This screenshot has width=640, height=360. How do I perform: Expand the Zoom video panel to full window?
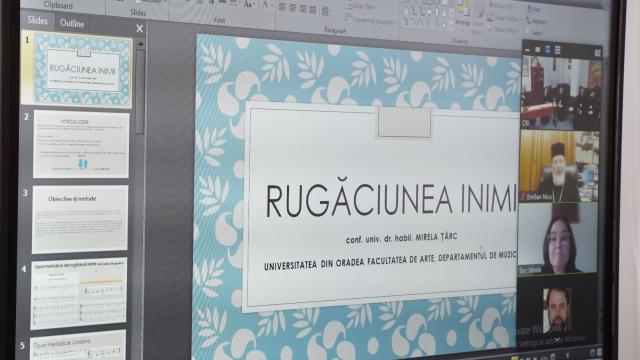coord(598,53)
